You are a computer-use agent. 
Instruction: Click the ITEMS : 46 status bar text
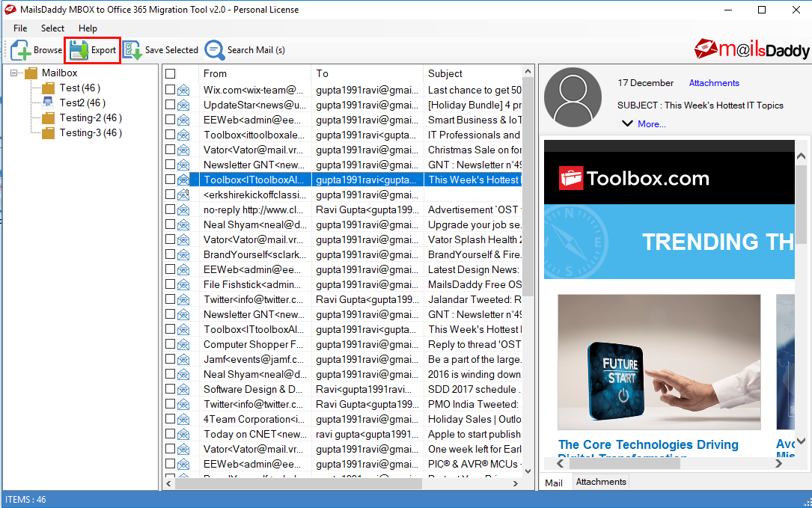pos(25,500)
